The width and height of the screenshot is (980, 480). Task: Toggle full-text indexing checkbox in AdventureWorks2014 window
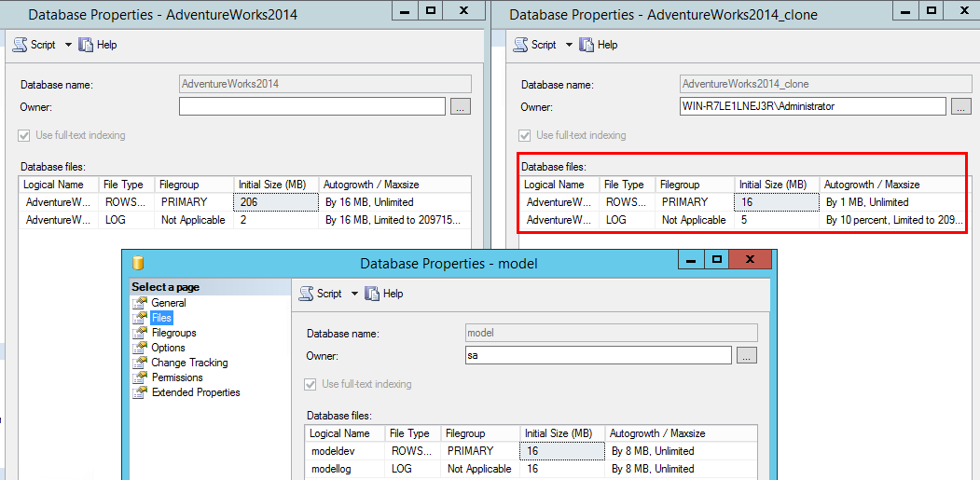tap(25, 135)
